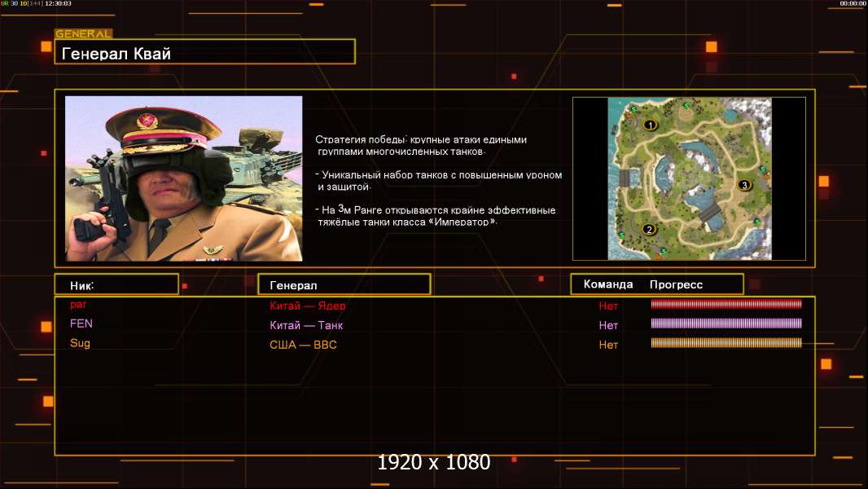The width and height of the screenshot is (868, 489).
Task: Select the "Генерал" column header
Action: point(344,284)
